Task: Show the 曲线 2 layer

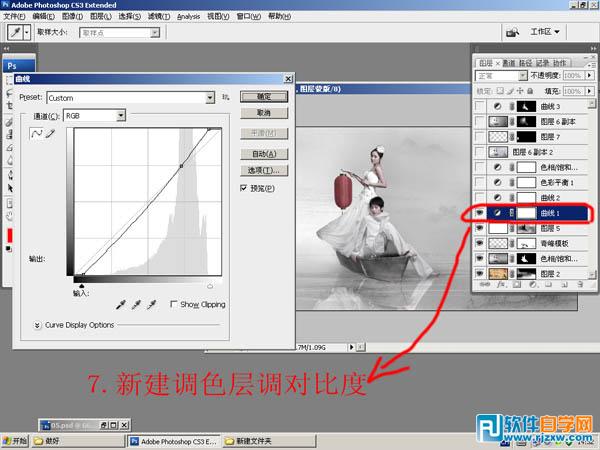Action: (x=480, y=197)
